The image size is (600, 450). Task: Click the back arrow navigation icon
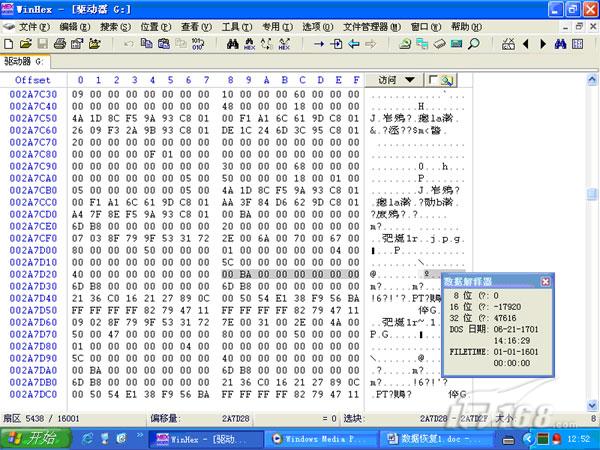[353, 44]
